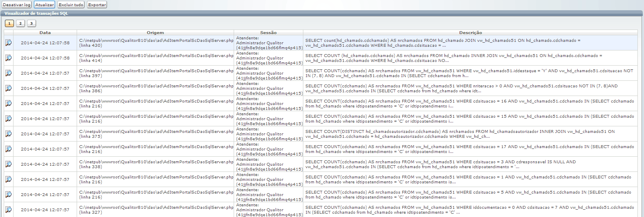
Task: Open details icon for the linha 430 row
Action: 8,43
